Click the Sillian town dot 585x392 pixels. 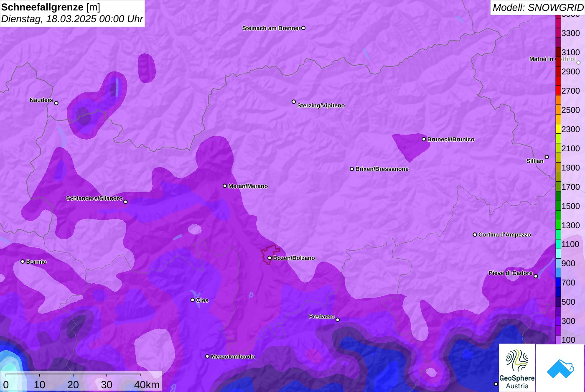pyautogui.click(x=547, y=157)
